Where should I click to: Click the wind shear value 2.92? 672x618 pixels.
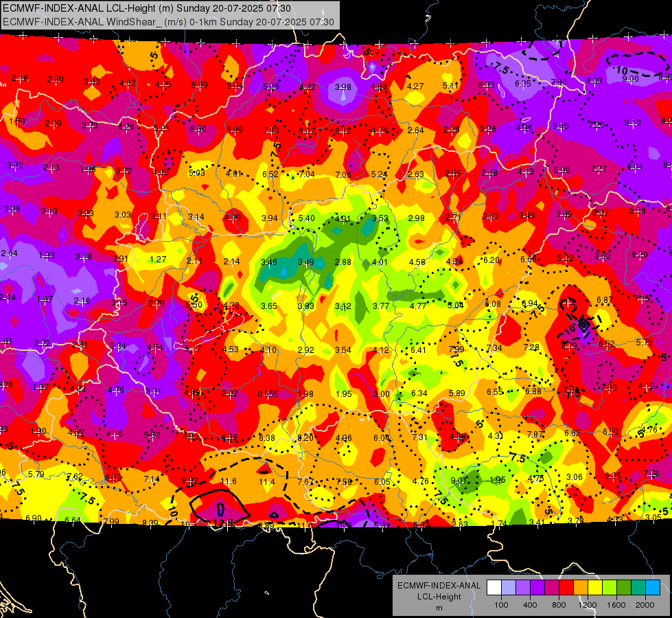coord(306,350)
